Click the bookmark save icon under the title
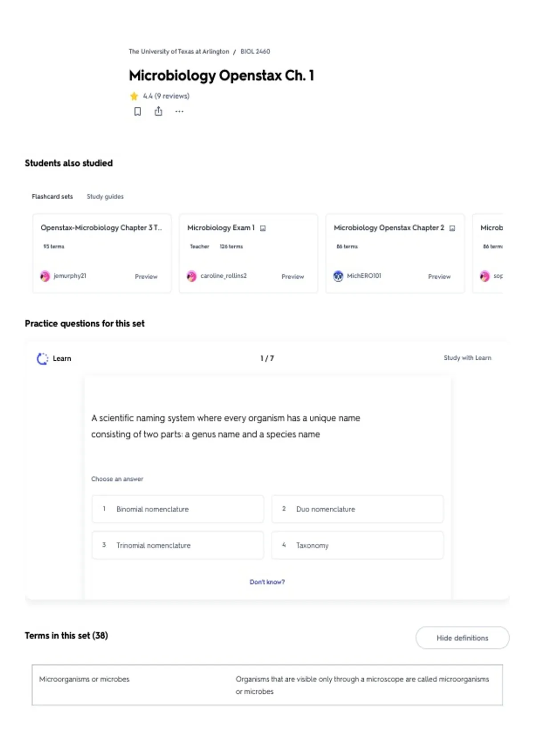Image resolution: width=534 pixels, height=756 pixels. (x=138, y=111)
